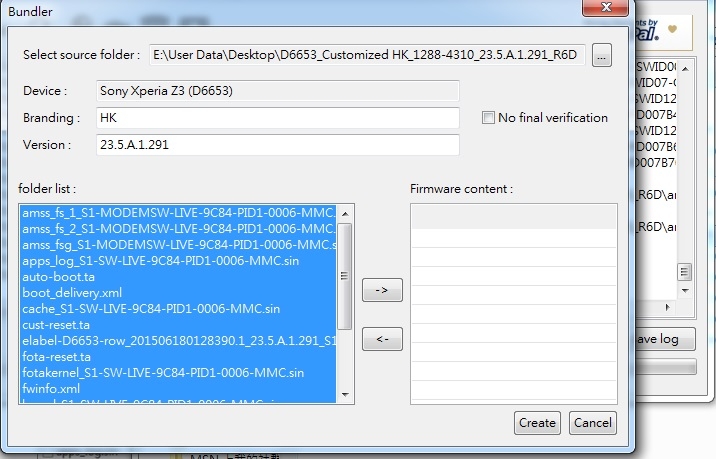
Task: Click background log horizontal scroll right arrow
Action: click(667, 307)
